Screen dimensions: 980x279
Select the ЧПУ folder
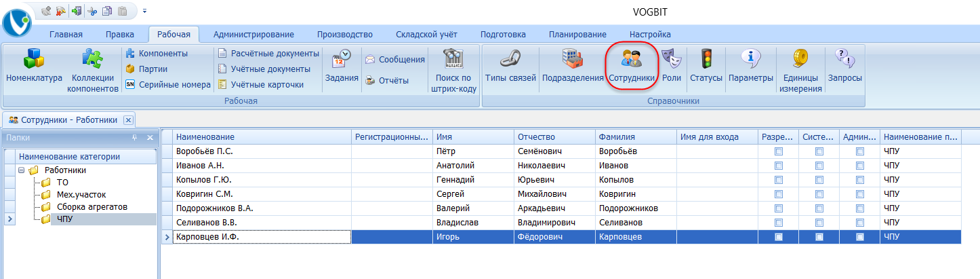65,219
